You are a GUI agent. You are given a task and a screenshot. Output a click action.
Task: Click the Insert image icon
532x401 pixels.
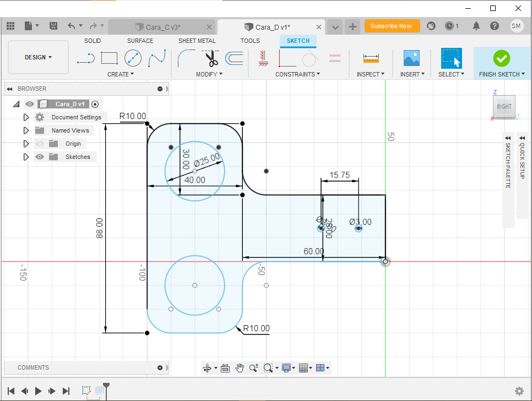pyautogui.click(x=411, y=58)
